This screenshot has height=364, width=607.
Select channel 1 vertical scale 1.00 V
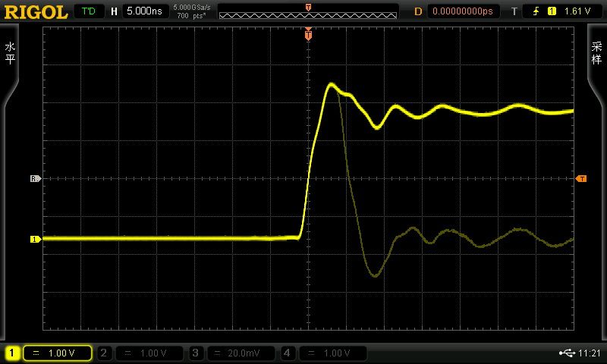point(59,353)
